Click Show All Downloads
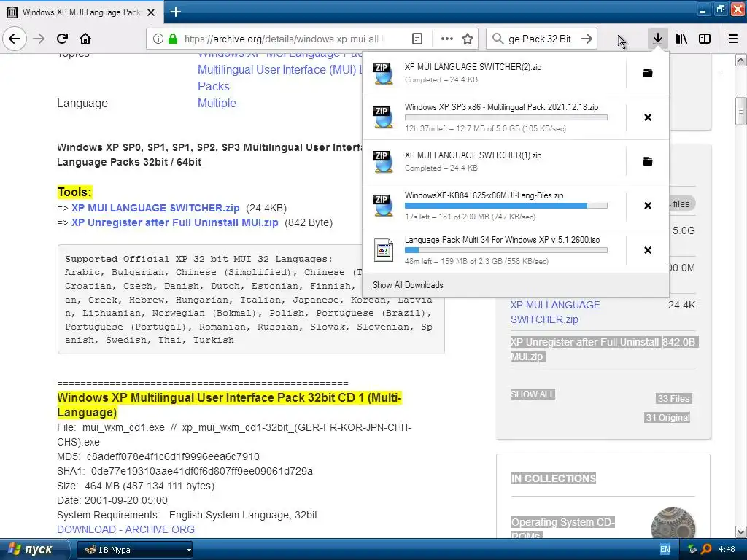Screen dimensions: 747x560 tap(408, 285)
